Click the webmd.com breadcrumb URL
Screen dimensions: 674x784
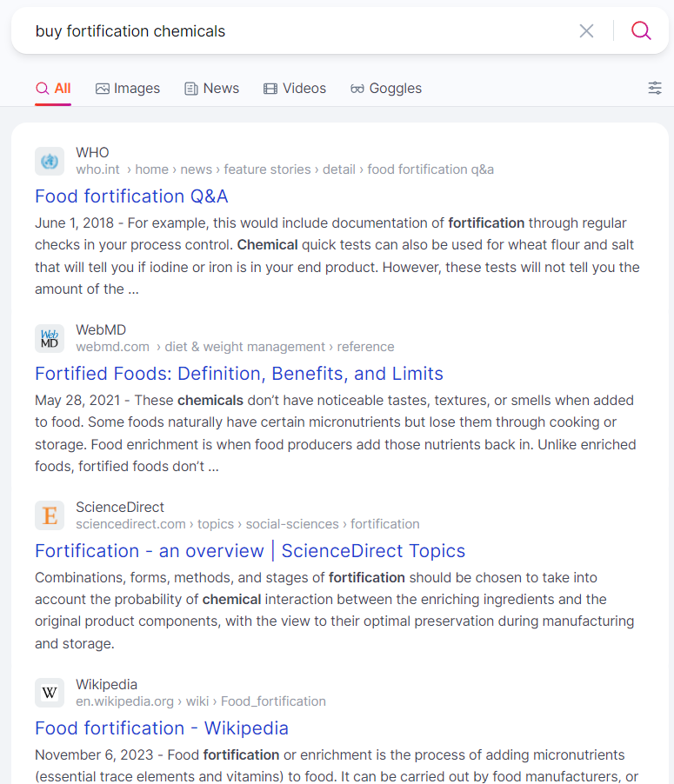(112, 347)
